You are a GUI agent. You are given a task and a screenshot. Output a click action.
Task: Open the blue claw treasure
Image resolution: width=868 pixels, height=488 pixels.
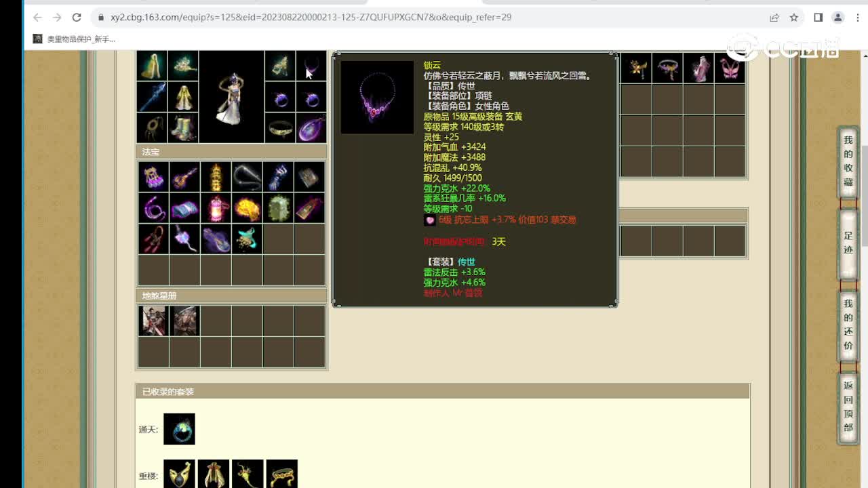pos(278,177)
